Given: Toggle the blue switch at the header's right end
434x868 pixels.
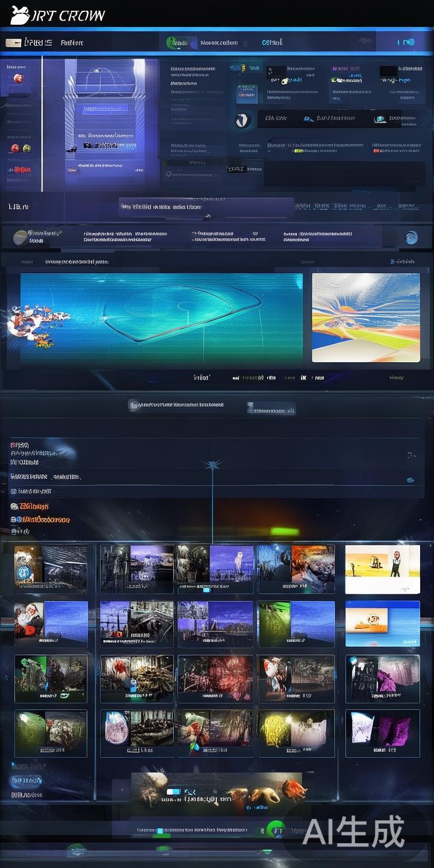Looking at the screenshot, I should tap(406, 42).
